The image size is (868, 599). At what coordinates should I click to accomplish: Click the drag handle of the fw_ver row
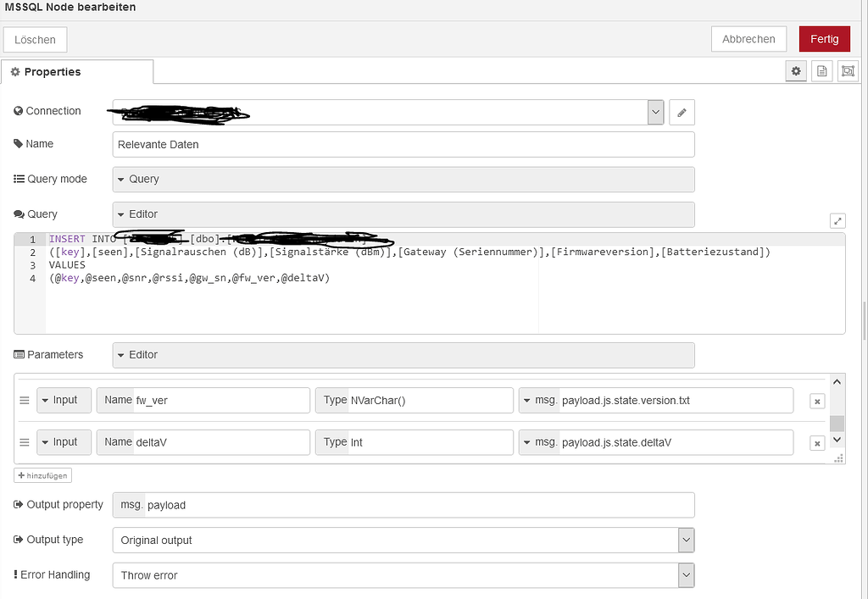pos(25,400)
